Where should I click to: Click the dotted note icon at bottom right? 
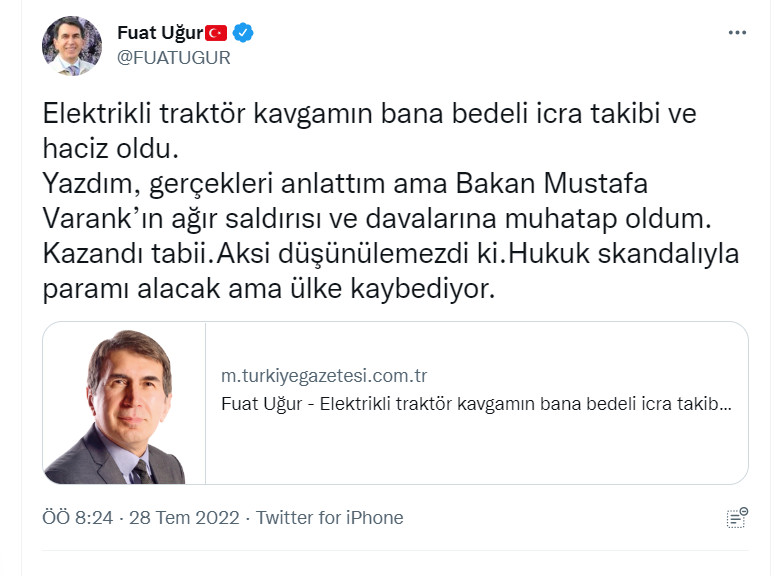[x=737, y=517]
